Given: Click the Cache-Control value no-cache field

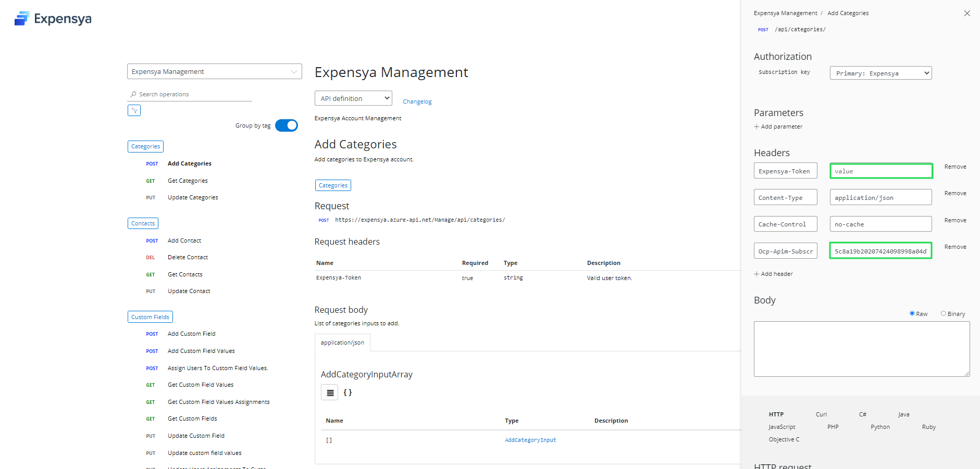Looking at the screenshot, I should click(x=881, y=224).
